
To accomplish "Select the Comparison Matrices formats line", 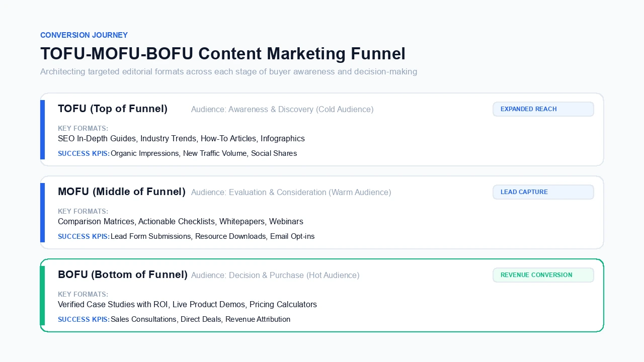I will tap(181, 222).
